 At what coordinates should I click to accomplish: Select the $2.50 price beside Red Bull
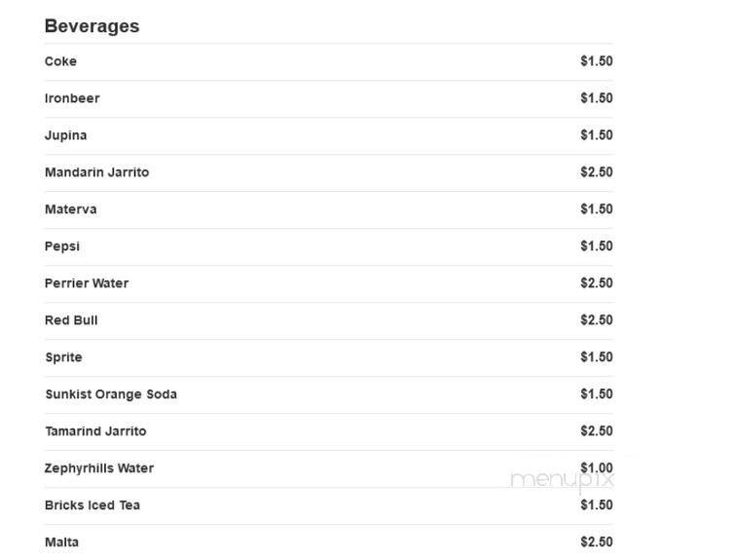596,320
